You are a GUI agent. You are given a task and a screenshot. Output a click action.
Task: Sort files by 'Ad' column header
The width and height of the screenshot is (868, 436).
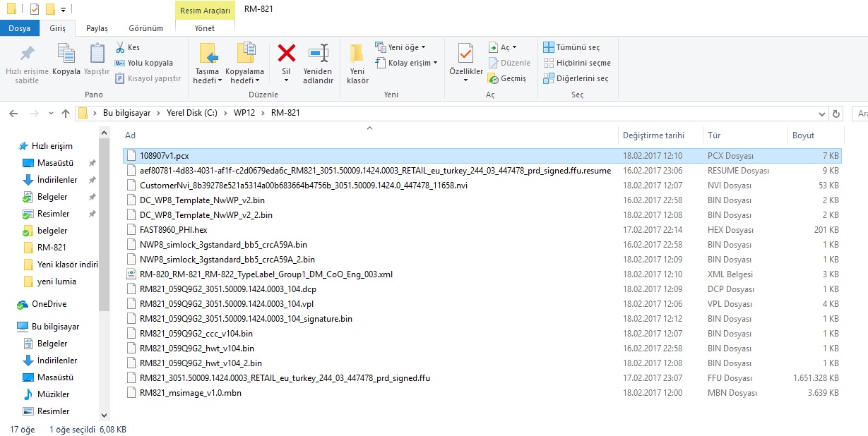tap(130, 135)
